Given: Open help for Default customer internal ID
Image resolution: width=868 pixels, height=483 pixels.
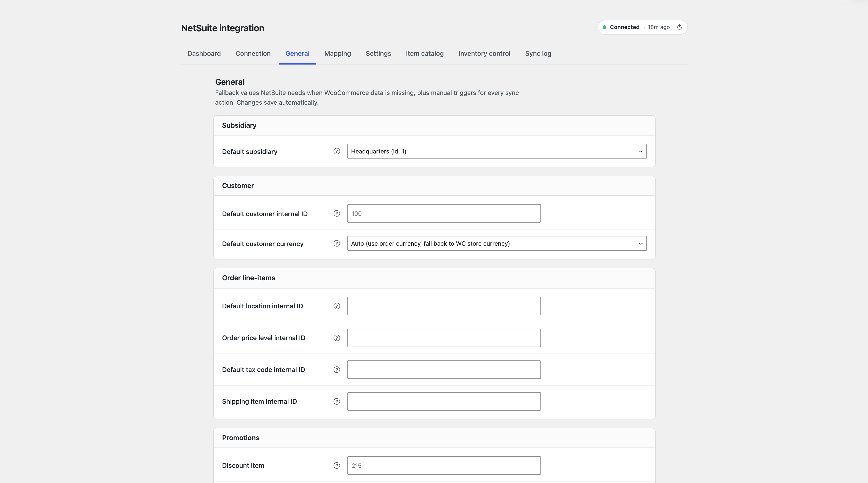Looking at the screenshot, I should pos(337,213).
